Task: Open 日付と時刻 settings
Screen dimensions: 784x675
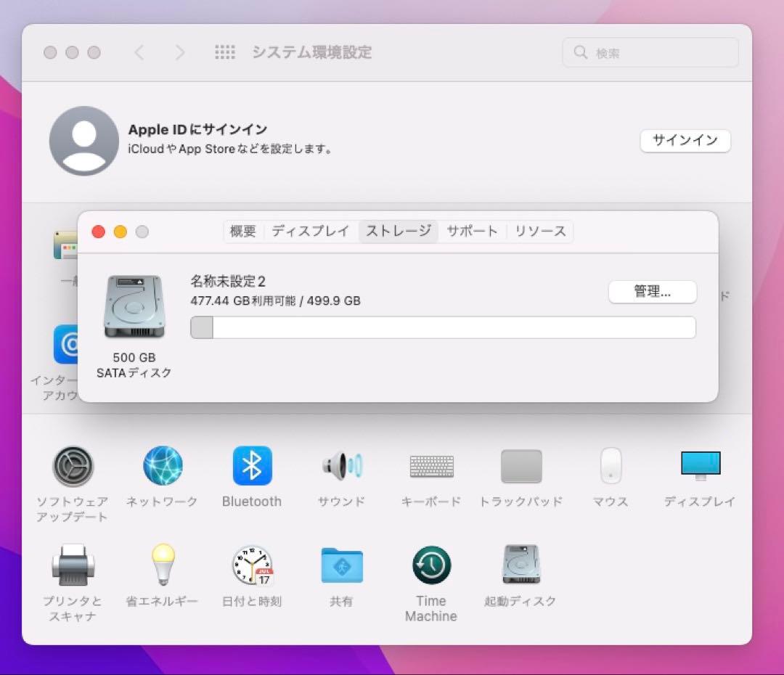Action: (252, 565)
